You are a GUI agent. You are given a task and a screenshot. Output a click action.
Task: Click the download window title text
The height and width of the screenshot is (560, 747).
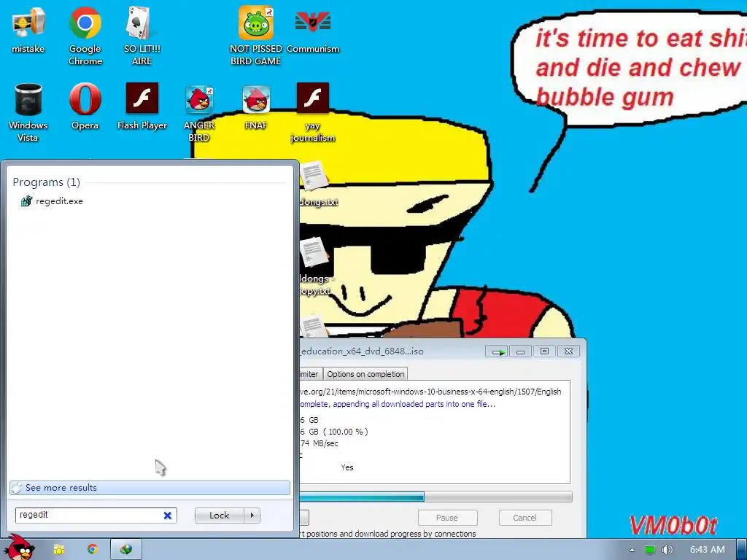point(362,351)
